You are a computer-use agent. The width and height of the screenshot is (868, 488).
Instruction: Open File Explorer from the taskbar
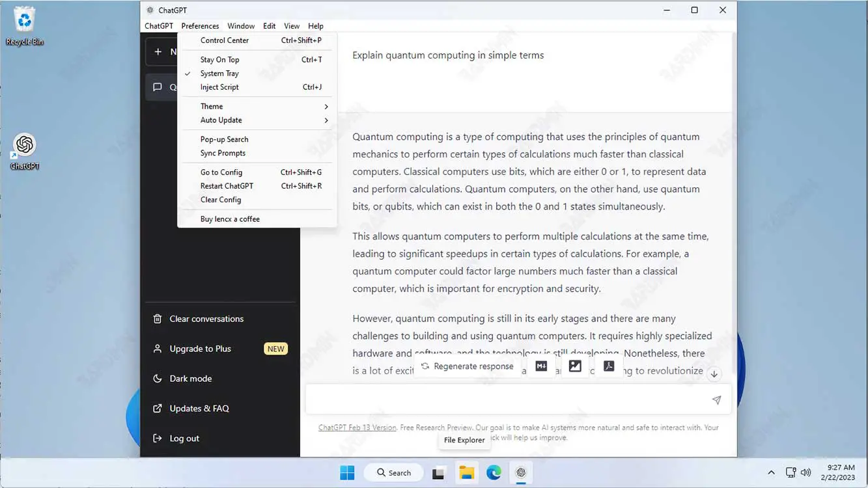click(466, 473)
